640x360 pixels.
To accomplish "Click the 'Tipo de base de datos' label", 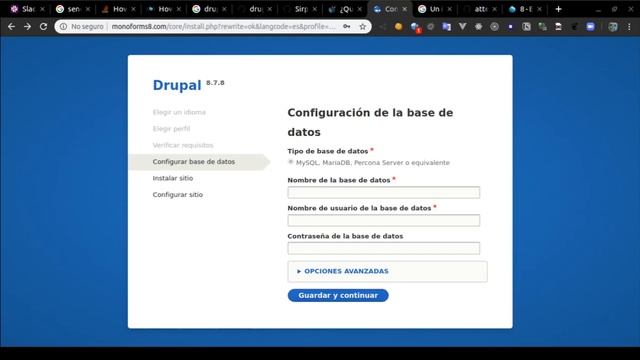I will [328, 151].
